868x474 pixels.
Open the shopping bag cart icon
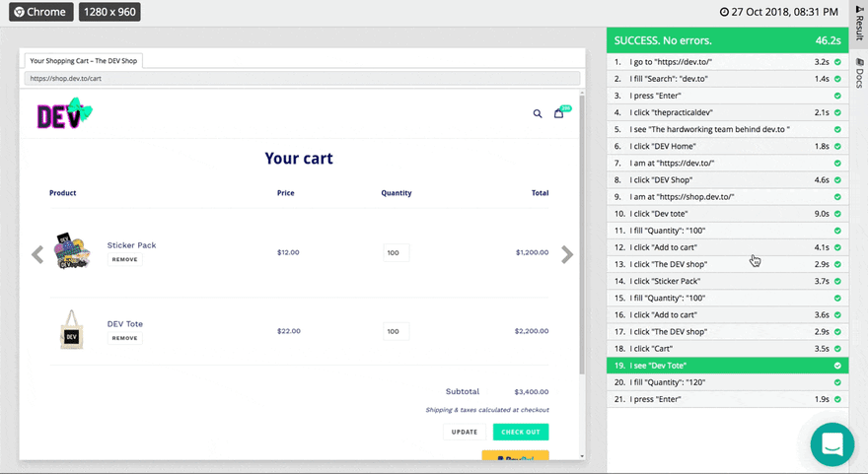(559, 112)
